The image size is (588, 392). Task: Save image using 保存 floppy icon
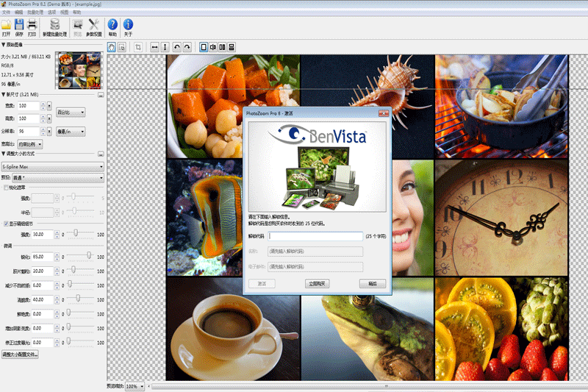pyautogui.click(x=19, y=27)
